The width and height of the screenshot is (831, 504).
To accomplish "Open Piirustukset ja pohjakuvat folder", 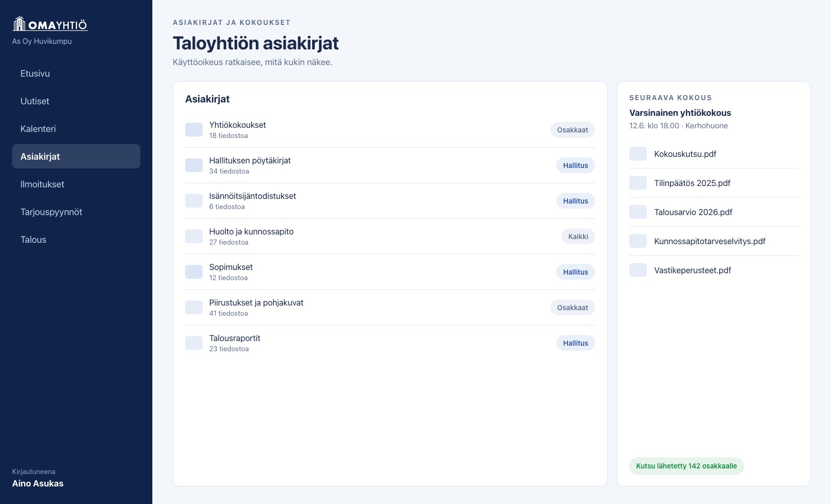I will click(x=390, y=307).
